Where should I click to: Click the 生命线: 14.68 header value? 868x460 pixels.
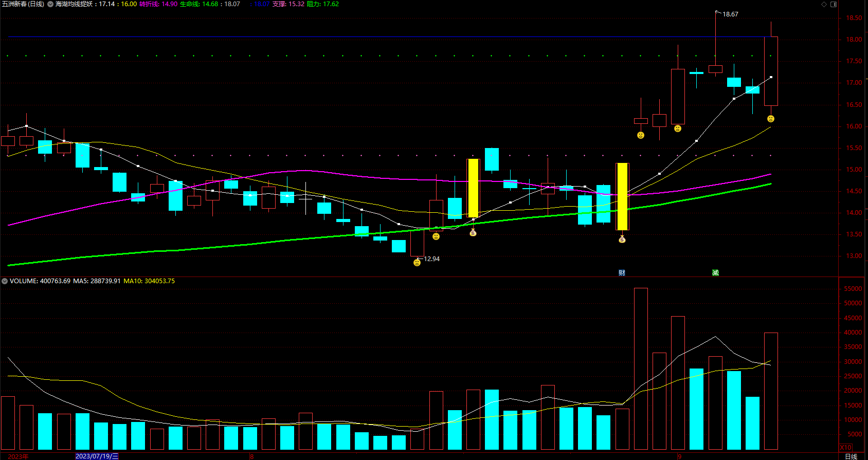(x=198, y=4)
